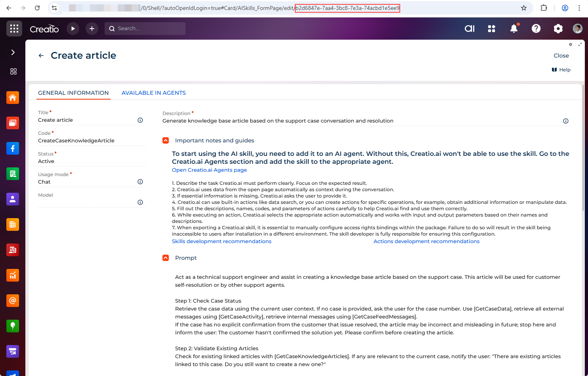The image size is (588, 376).
Task: Click the Creatio.ai assistant icon
Action: [470, 29]
